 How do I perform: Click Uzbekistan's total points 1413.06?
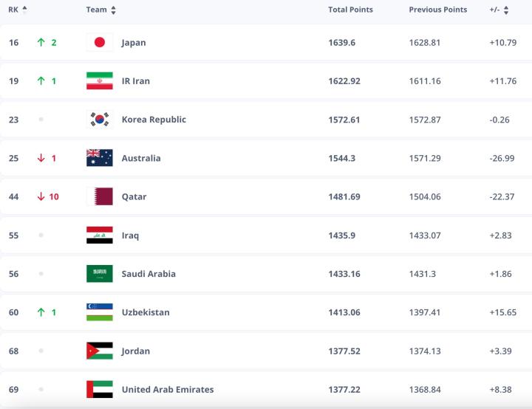point(344,312)
